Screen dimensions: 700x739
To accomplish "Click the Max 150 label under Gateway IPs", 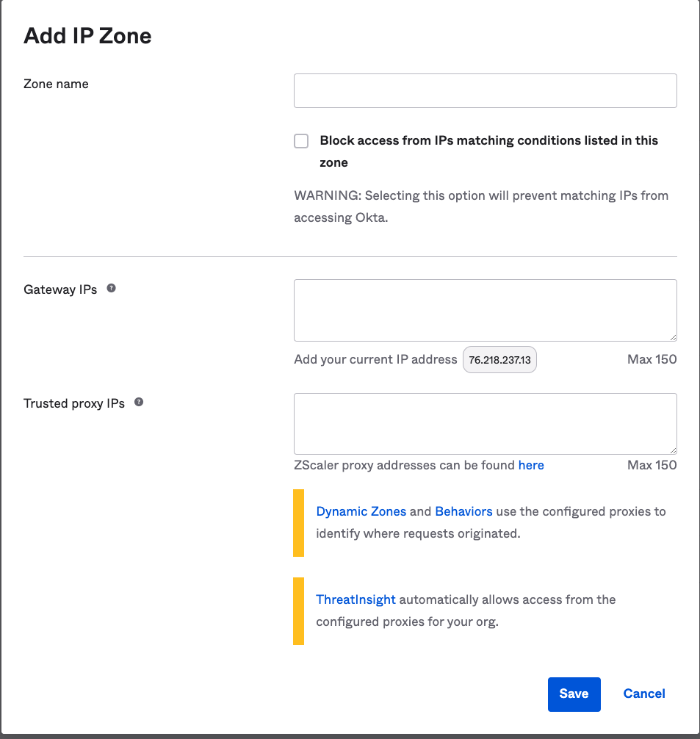I will coord(652,359).
